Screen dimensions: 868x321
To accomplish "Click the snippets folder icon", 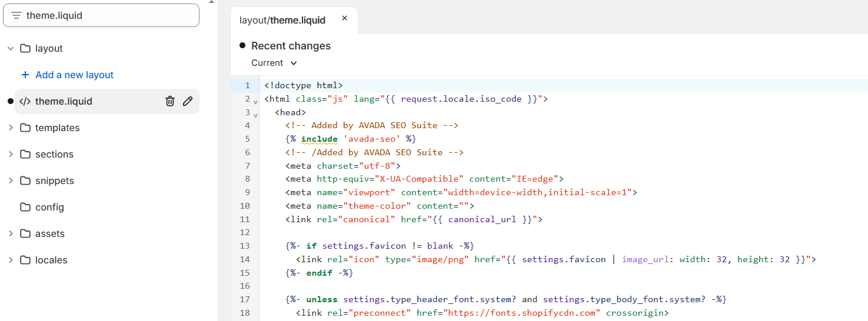I will pos(25,180).
